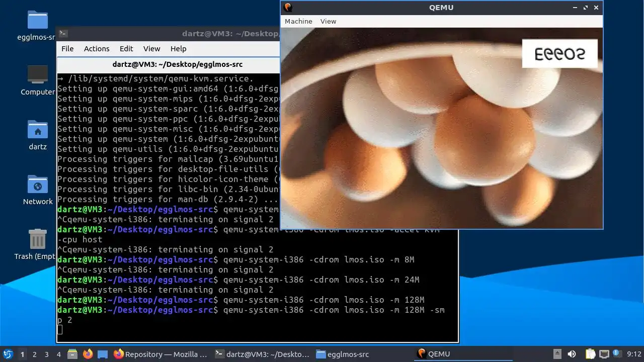The width and height of the screenshot is (644, 362).
Task: Open the QEMU Machine menu
Action: pos(298,21)
